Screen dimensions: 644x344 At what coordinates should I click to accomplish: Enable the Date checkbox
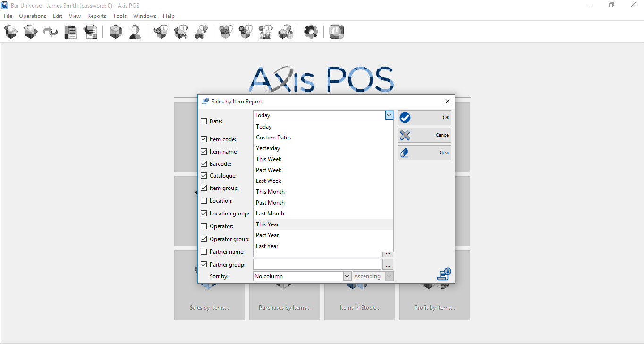(x=204, y=121)
